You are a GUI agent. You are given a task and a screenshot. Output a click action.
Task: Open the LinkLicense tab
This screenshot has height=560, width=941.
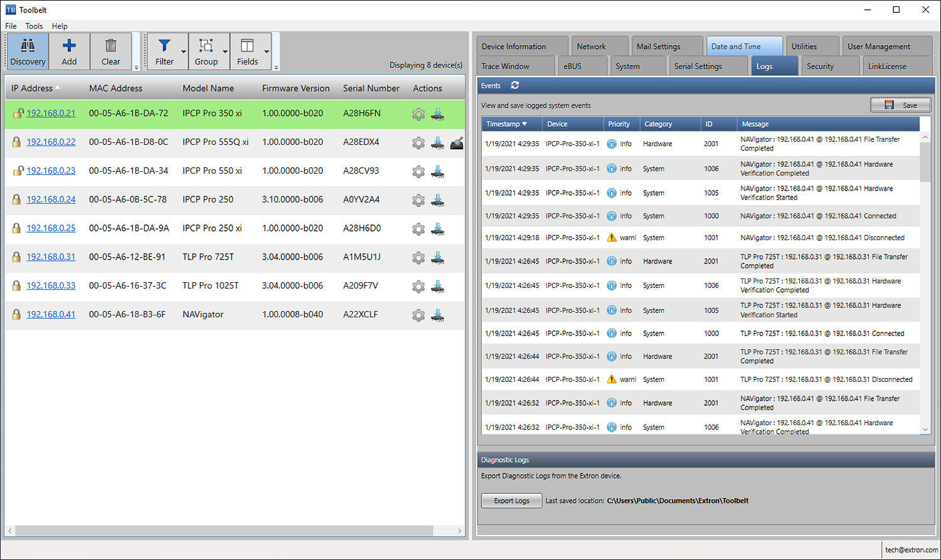(896, 66)
